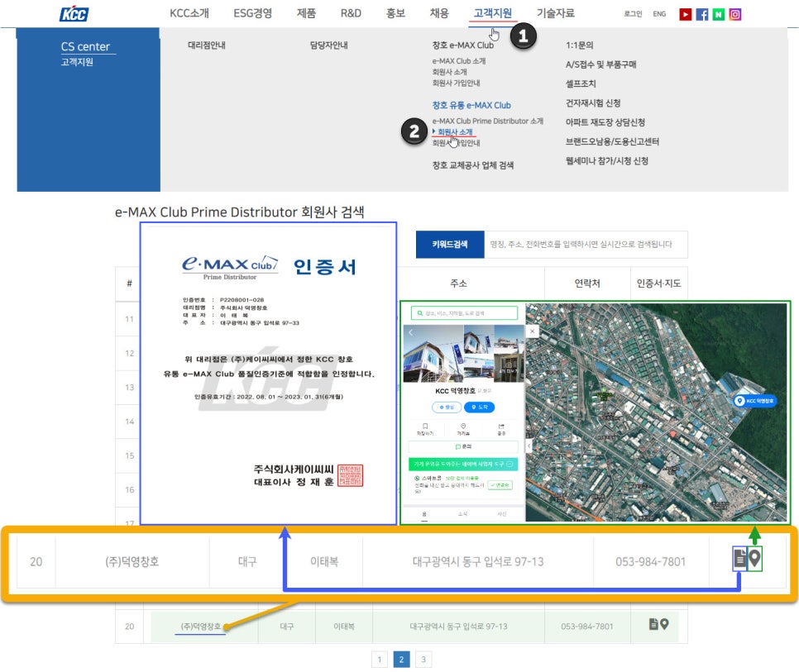The width and height of the screenshot is (799, 672).
Task: Click green Naver business banner
Action: (x=463, y=465)
